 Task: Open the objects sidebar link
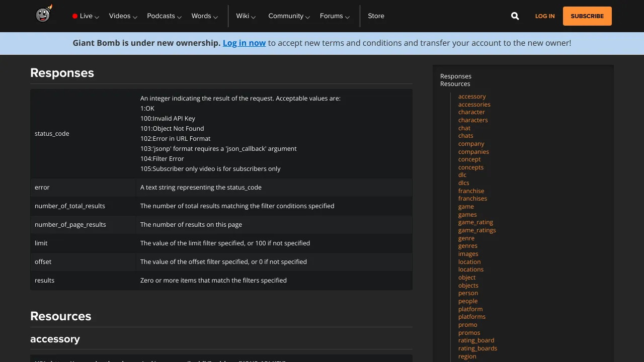(x=468, y=286)
